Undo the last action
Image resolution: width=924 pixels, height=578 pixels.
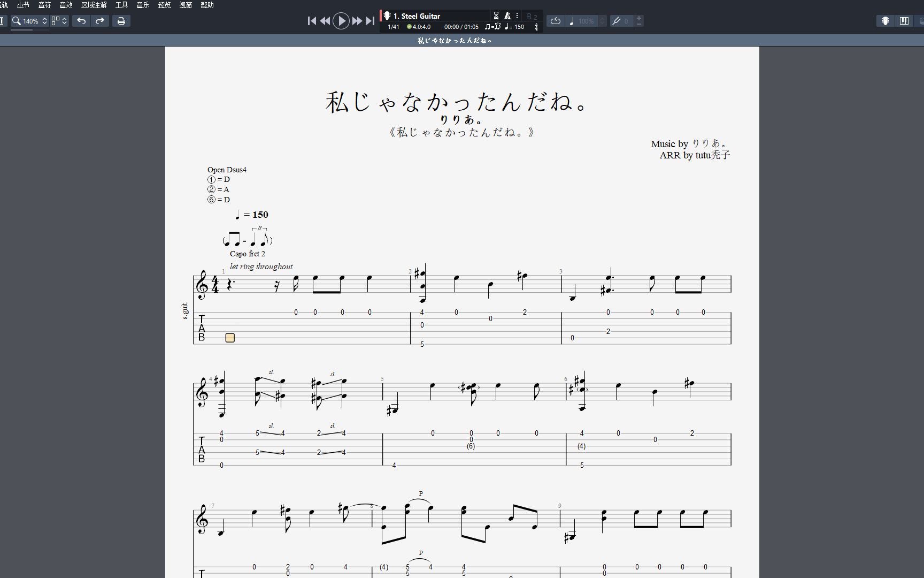pyautogui.click(x=81, y=21)
